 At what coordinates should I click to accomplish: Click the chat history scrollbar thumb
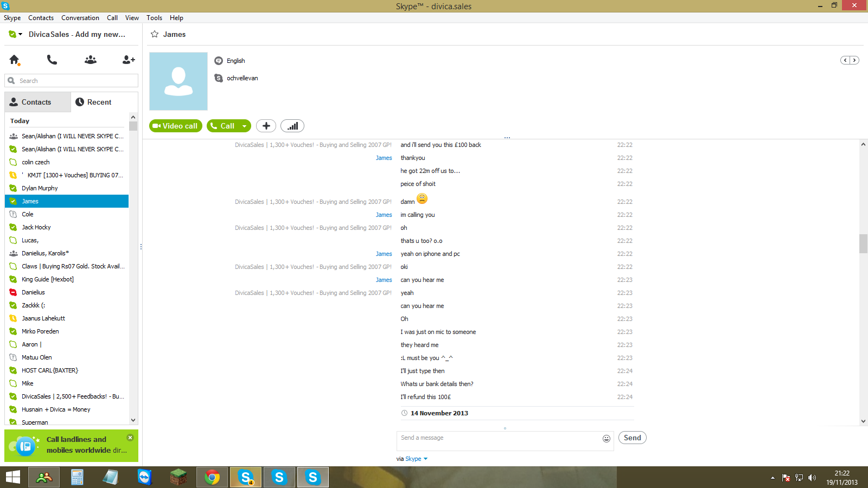point(863,243)
